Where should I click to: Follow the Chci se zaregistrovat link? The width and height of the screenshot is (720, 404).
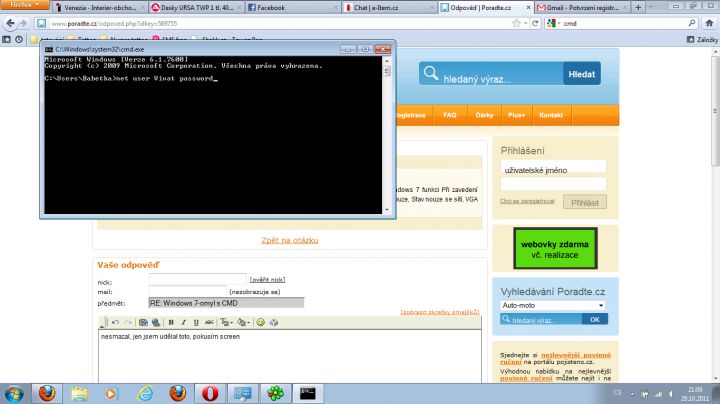pyautogui.click(x=527, y=201)
